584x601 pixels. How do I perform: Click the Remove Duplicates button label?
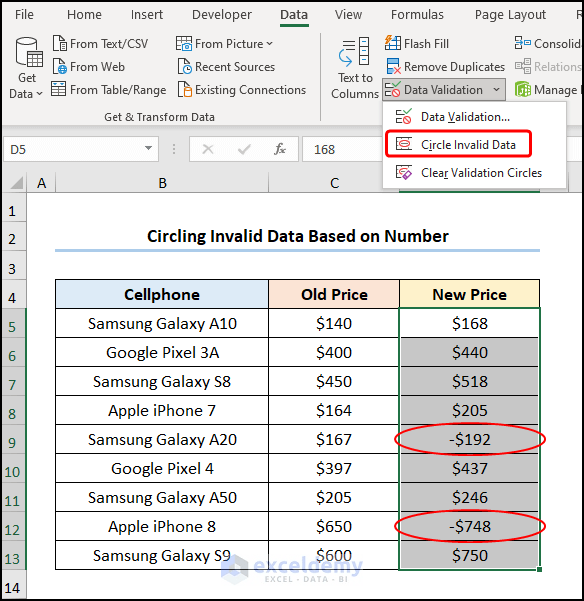pyautogui.click(x=454, y=67)
